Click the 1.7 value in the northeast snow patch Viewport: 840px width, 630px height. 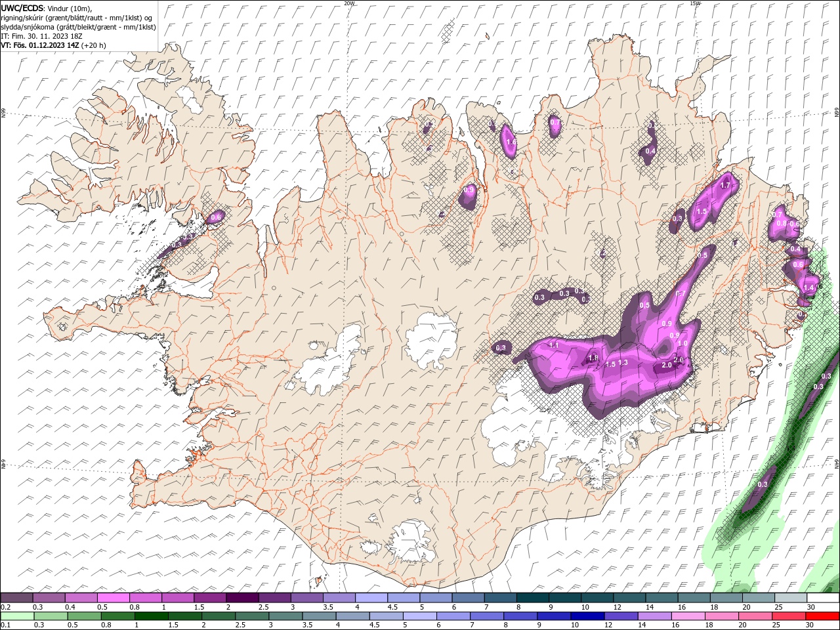[x=725, y=186]
